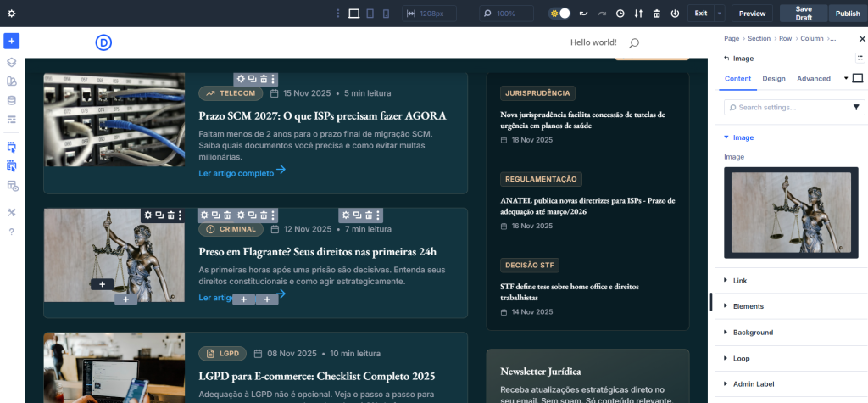Click Column in the breadcrumb
868x403 pixels.
(811, 39)
